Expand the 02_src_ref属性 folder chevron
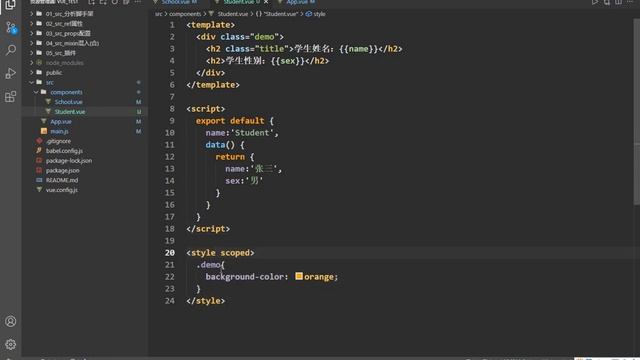 pyautogui.click(x=31, y=23)
